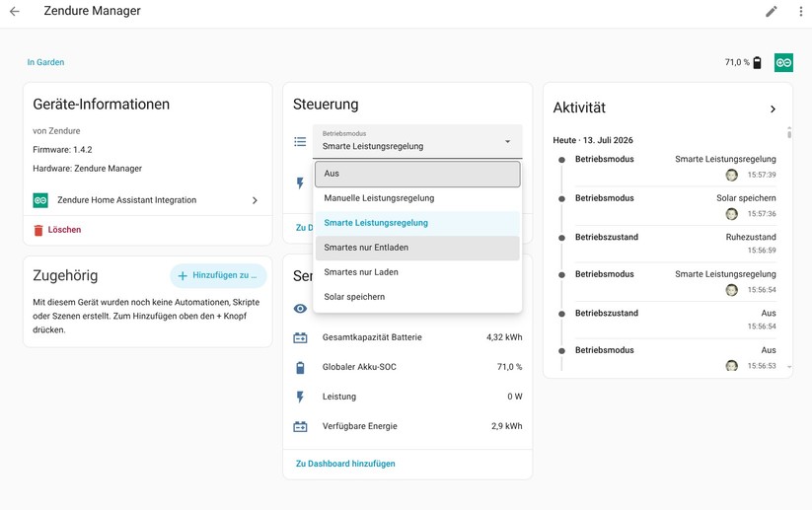
Task: Open the three-dot overflow menu
Action: coord(800,12)
